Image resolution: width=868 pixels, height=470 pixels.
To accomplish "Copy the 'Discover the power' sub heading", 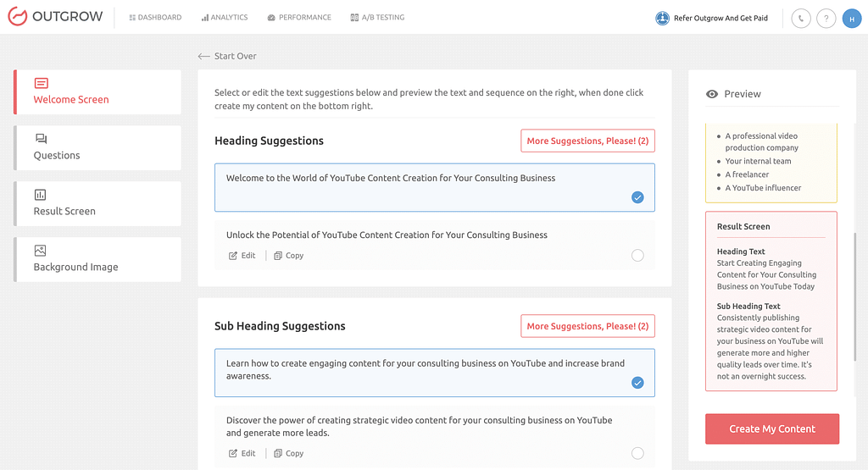I will click(x=288, y=454).
